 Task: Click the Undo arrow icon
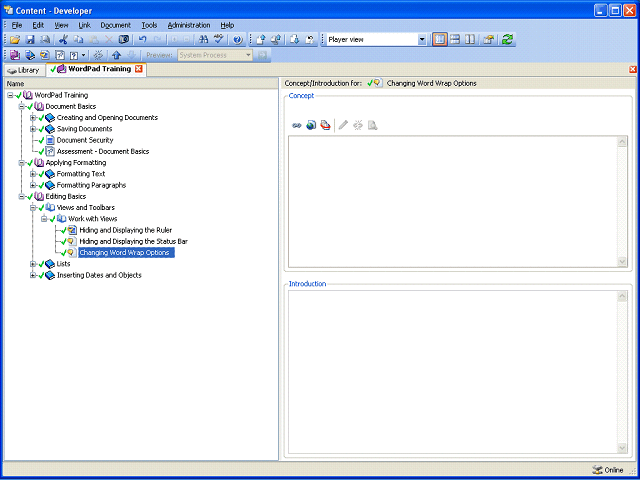coord(142,40)
